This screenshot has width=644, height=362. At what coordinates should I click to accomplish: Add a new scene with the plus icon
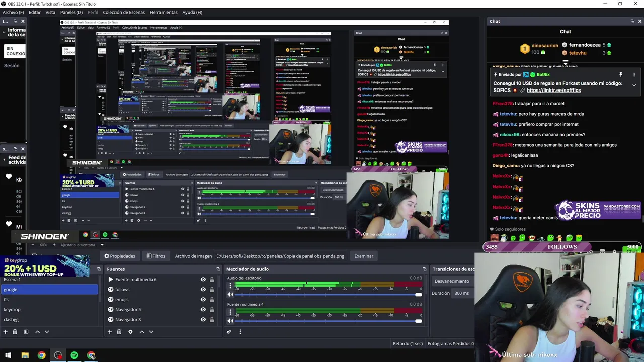pos(5,332)
